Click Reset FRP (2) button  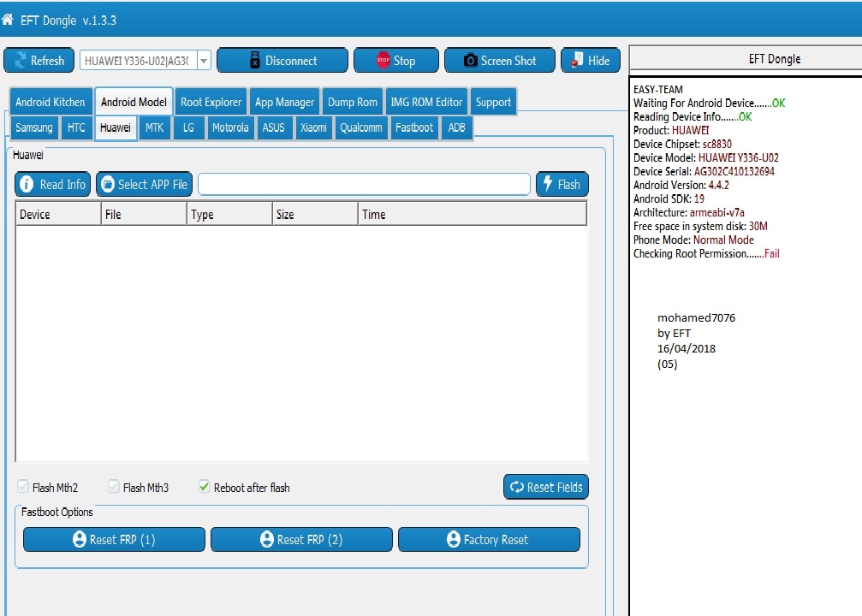tap(302, 540)
